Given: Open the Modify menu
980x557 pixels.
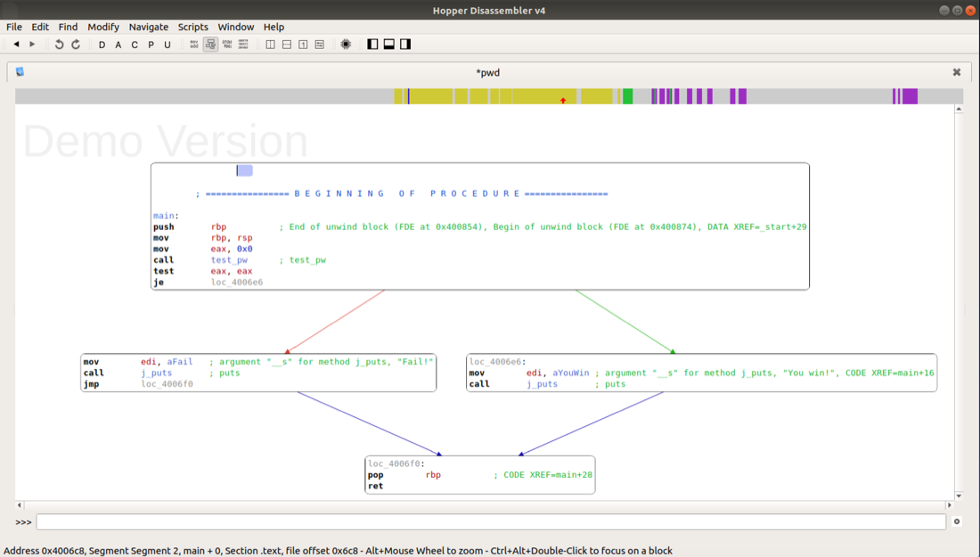Looking at the screenshot, I should (103, 27).
